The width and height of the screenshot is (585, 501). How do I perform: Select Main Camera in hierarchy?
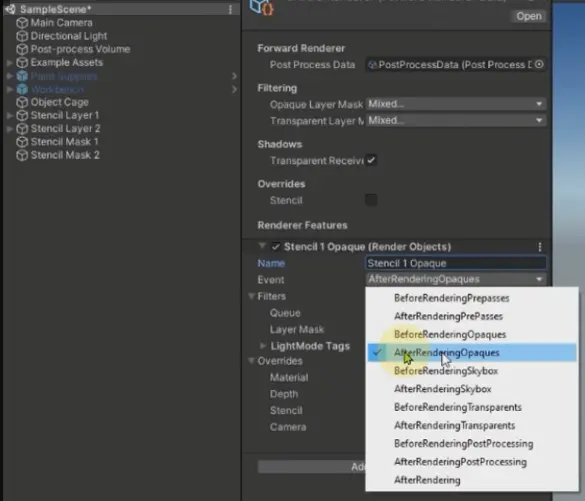coord(62,23)
